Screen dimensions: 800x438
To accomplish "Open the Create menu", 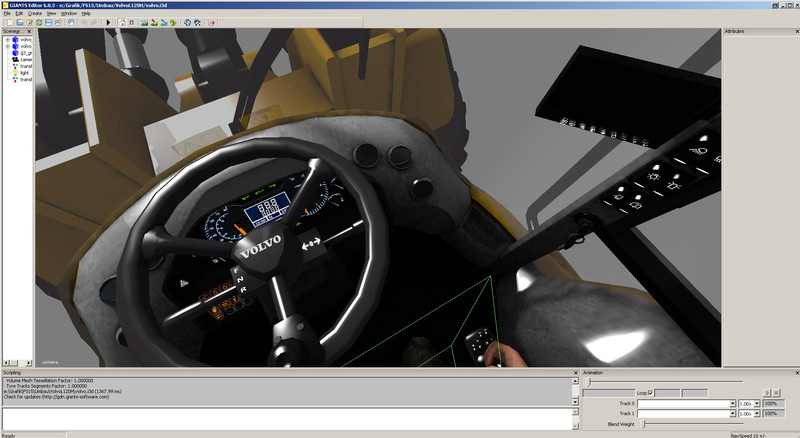I will point(35,13).
